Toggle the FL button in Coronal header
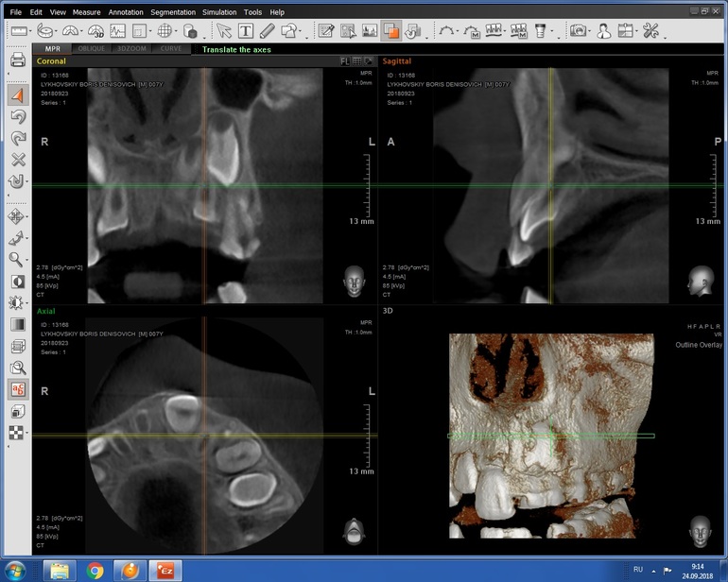Image resolution: width=728 pixels, height=582 pixels. tap(346, 61)
